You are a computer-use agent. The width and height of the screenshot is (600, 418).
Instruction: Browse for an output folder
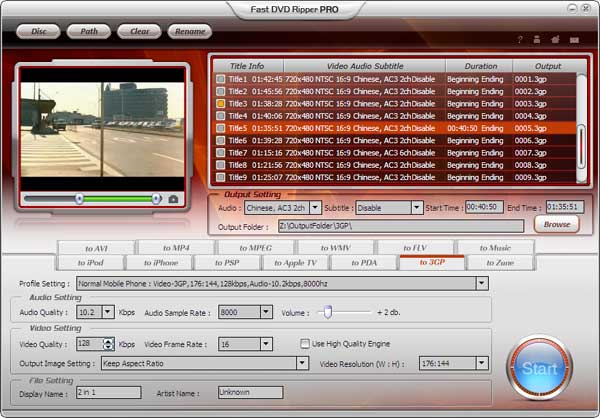click(557, 224)
